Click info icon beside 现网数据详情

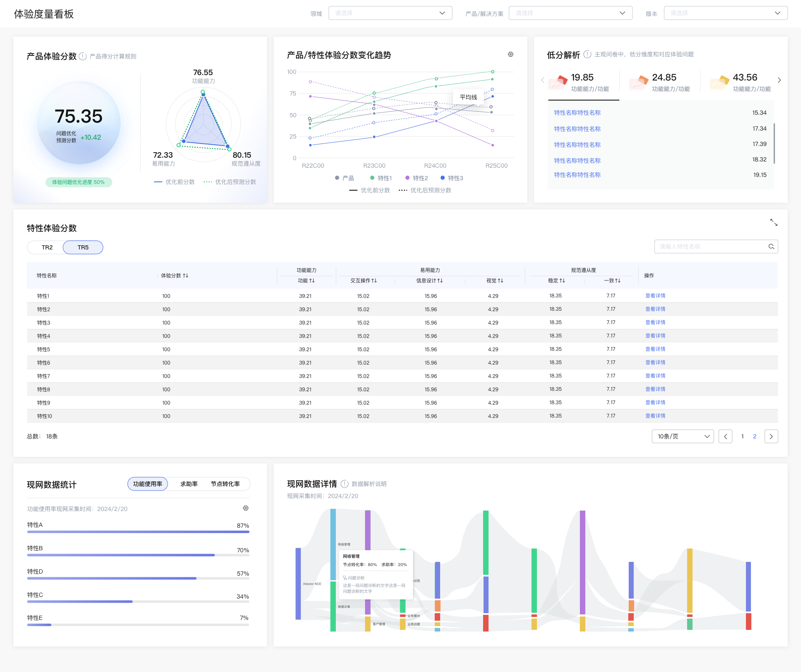click(345, 484)
